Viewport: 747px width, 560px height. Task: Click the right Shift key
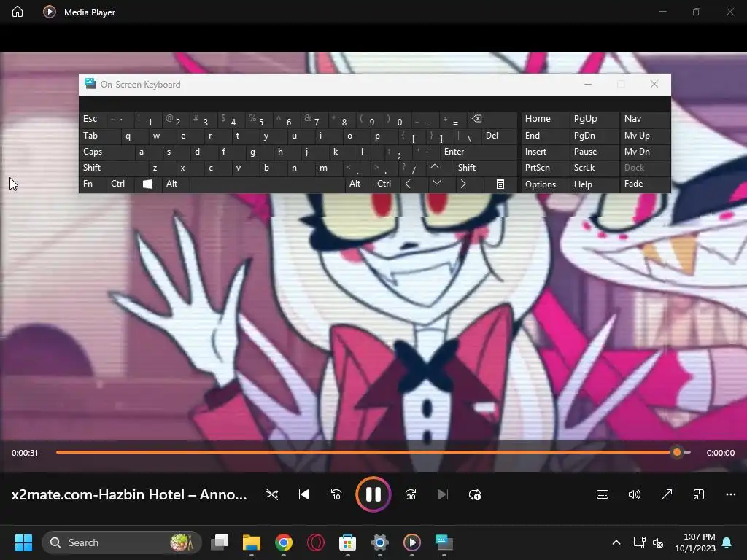(x=485, y=168)
